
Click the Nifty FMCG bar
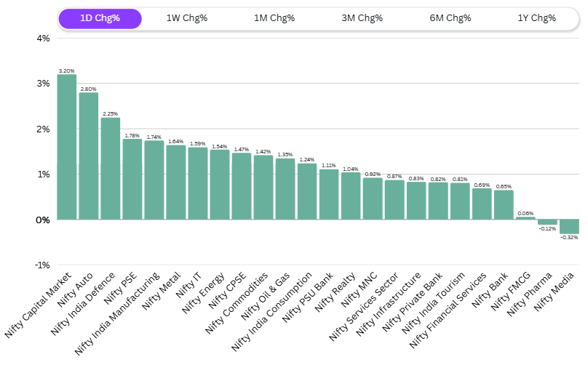click(x=525, y=218)
